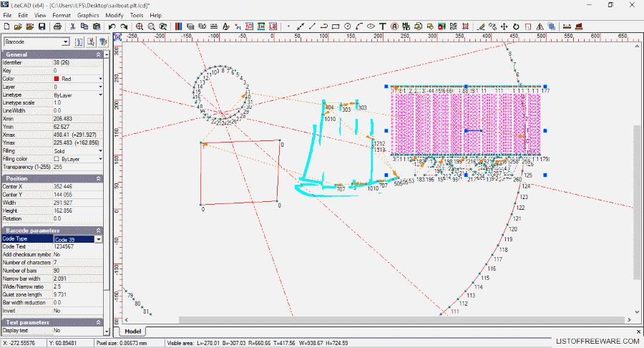Image resolution: width=644 pixels, height=348 pixels.
Task: Open the Layer dropdown arrow
Action: pyautogui.click(x=100, y=87)
